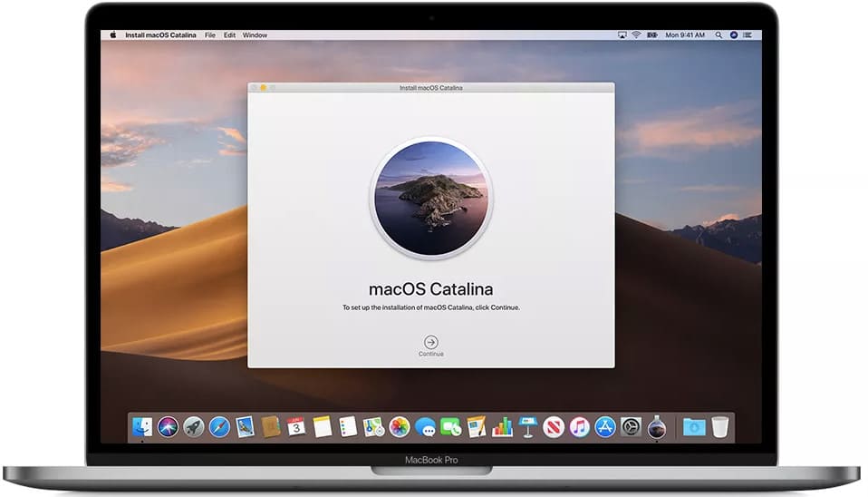868x497 pixels.
Task: Open Calendar icon in Dock
Action: point(296,427)
